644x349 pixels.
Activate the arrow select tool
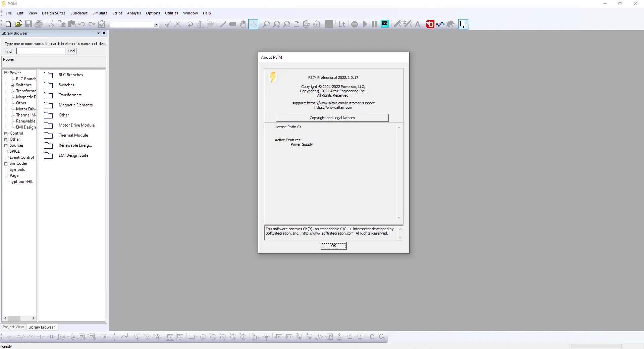[x=253, y=24]
